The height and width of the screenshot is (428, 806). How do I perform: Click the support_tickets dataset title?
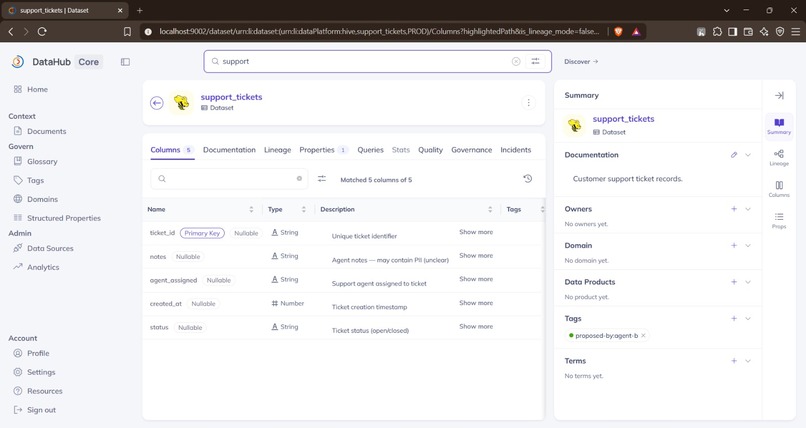point(231,97)
